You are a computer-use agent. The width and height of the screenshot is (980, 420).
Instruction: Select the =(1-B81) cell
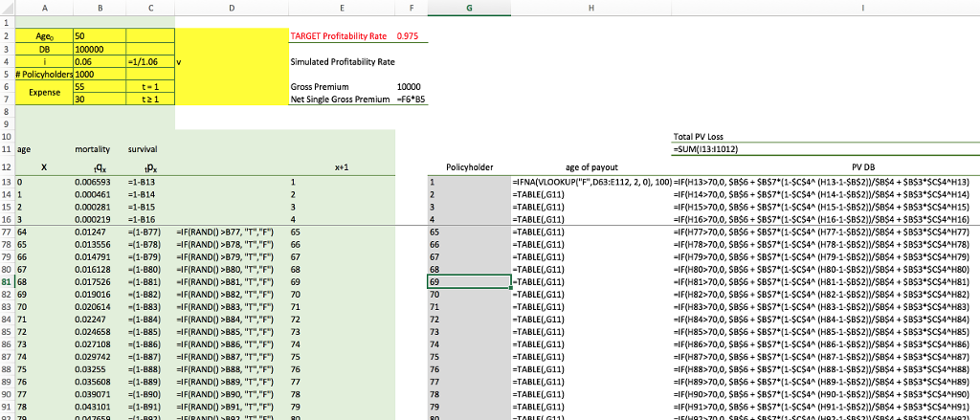[x=150, y=281]
